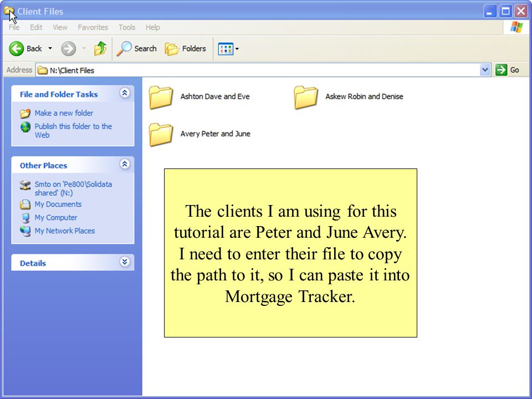Select Avery Peter and June folder icon
Screen dimensions: 532x399
(161, 134)
